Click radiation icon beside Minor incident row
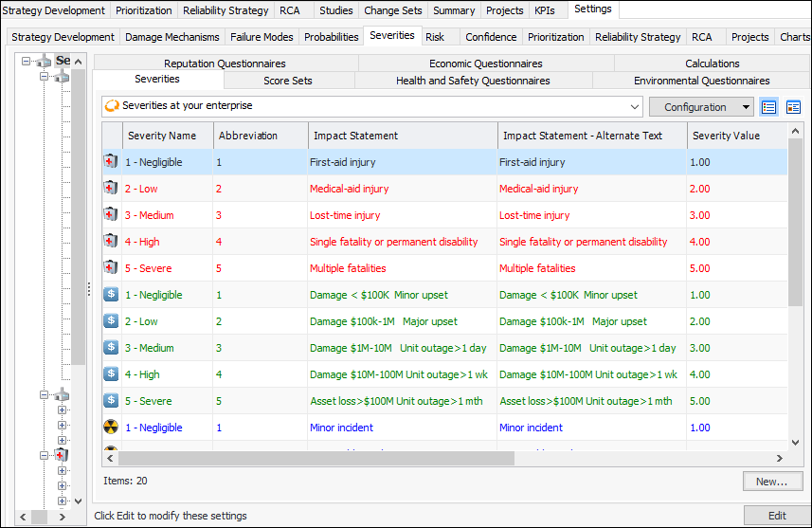Image resolution: width=812 pixels, height=528 pixels. point(111,428)
